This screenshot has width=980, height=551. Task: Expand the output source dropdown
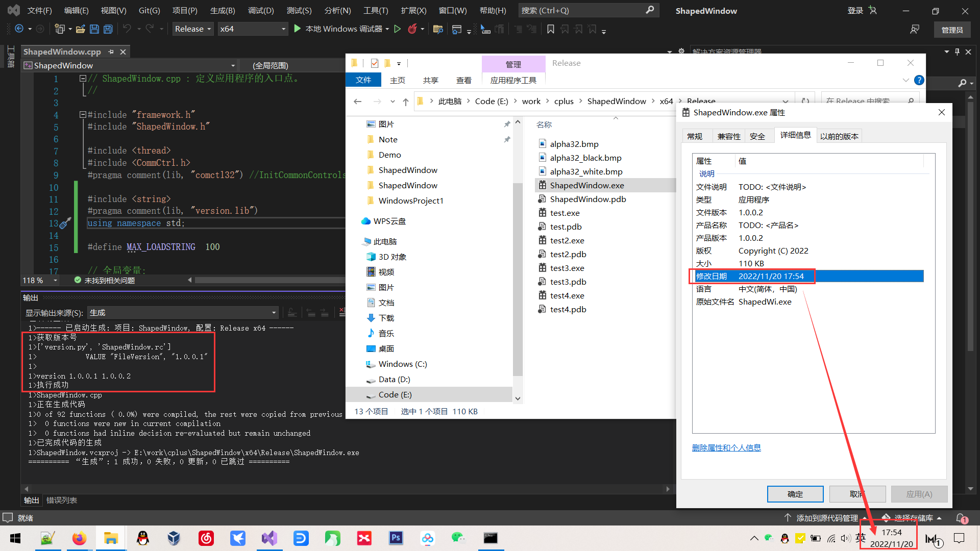tap(274, 313)
